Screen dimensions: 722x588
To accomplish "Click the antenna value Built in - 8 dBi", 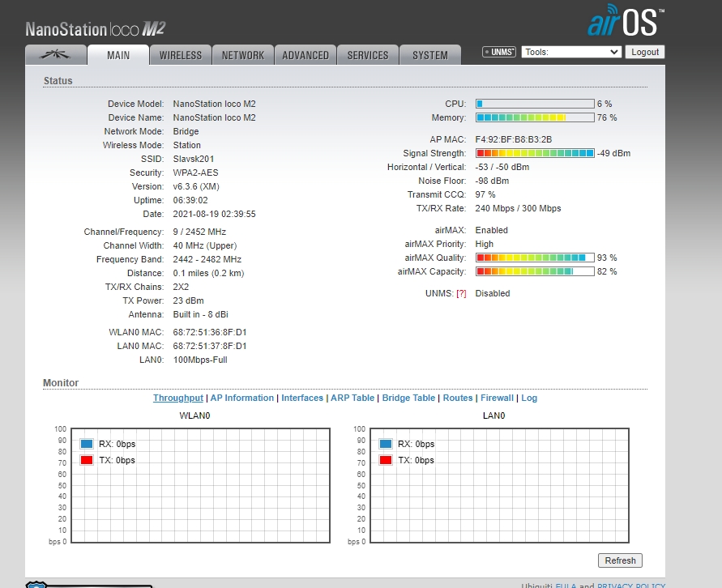I will point(201,314).
